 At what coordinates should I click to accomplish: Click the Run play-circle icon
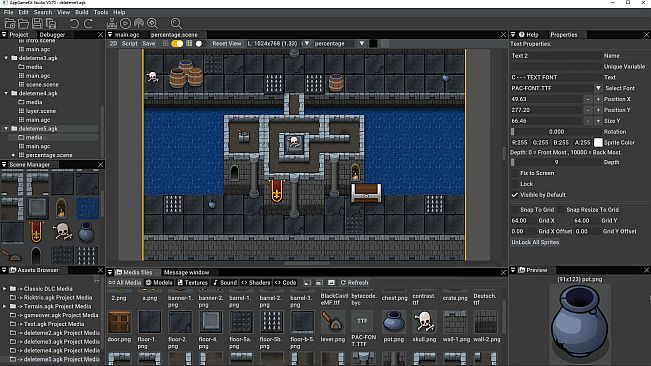pos(125,23)
